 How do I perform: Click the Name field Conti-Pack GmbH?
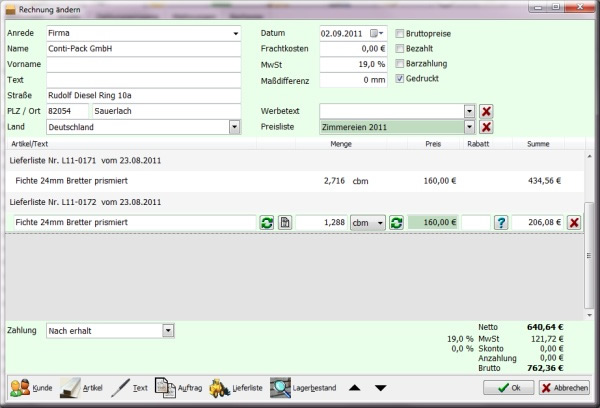point(143,49)
